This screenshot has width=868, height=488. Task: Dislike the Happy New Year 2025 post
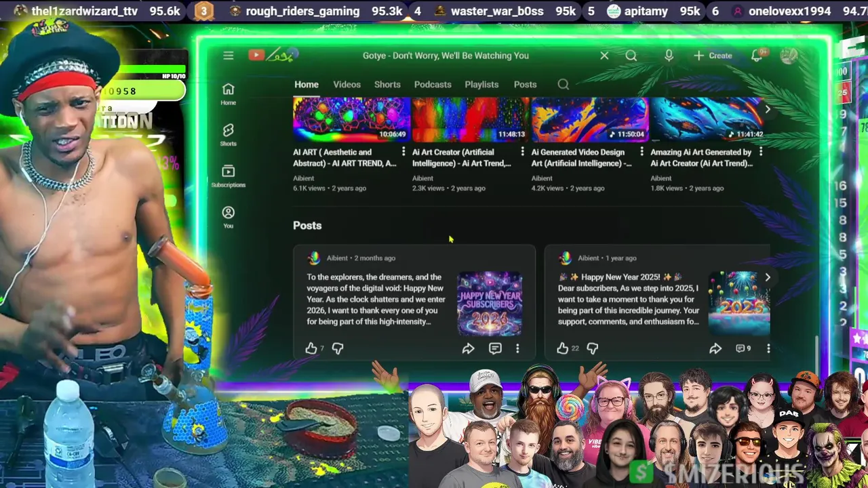[592, 348]
